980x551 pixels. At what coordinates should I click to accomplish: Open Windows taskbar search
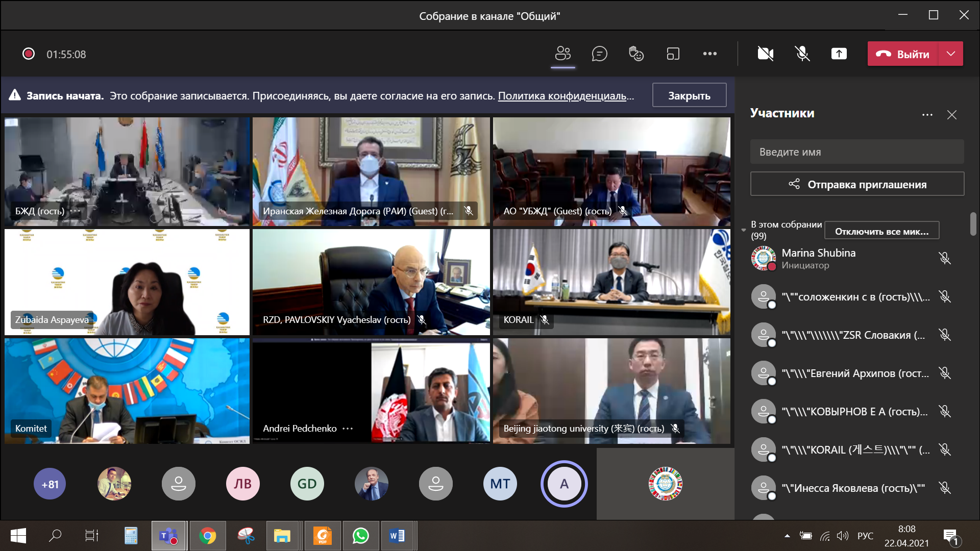(x=55, y=536)
